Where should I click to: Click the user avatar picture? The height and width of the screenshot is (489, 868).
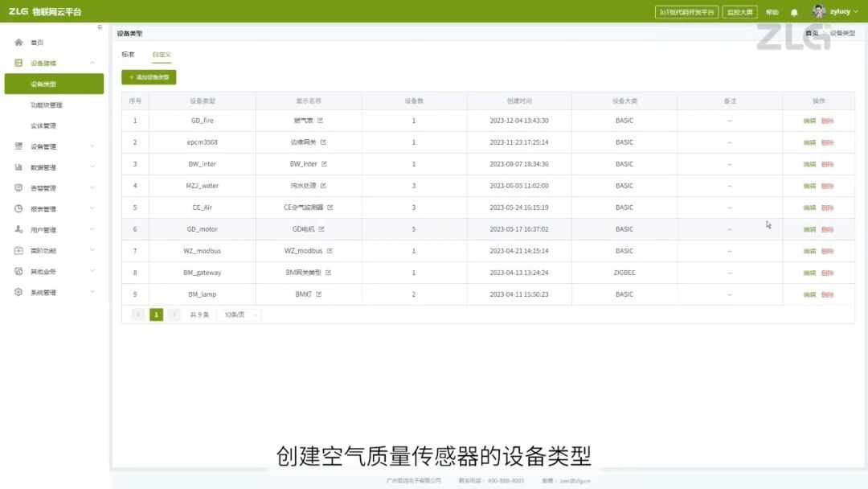(819, 11)
